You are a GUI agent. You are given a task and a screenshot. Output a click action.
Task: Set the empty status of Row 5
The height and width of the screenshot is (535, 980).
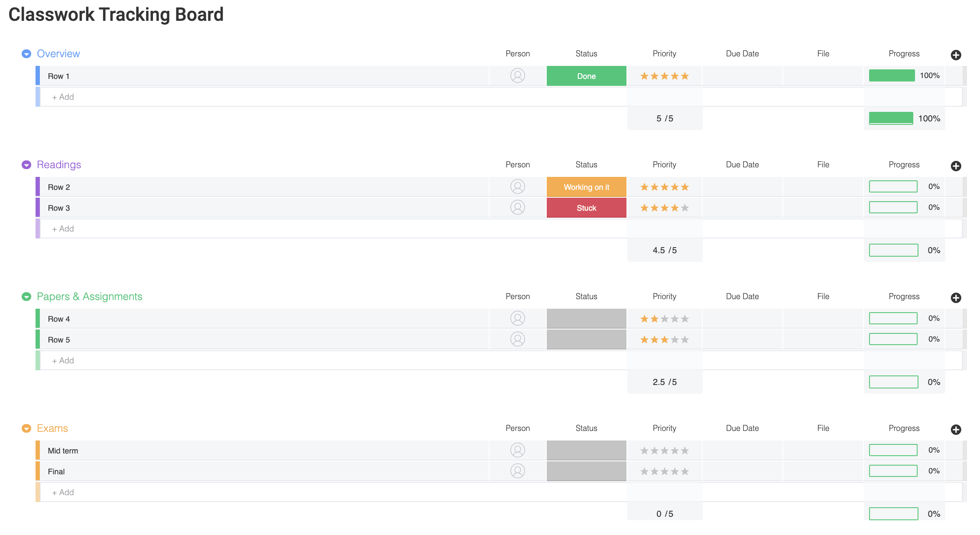click(587, 339)
